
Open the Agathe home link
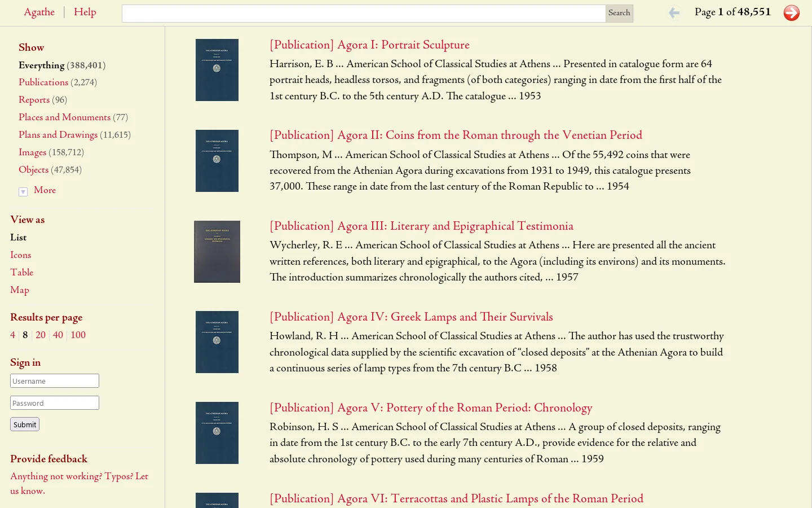click(39, 12)
